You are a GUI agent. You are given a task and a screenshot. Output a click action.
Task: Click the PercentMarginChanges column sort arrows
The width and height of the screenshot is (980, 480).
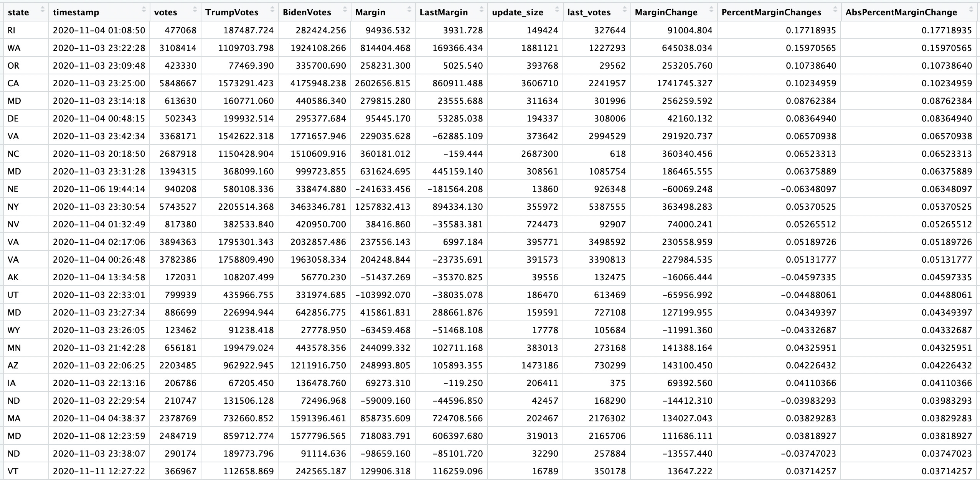coord(835,10)
